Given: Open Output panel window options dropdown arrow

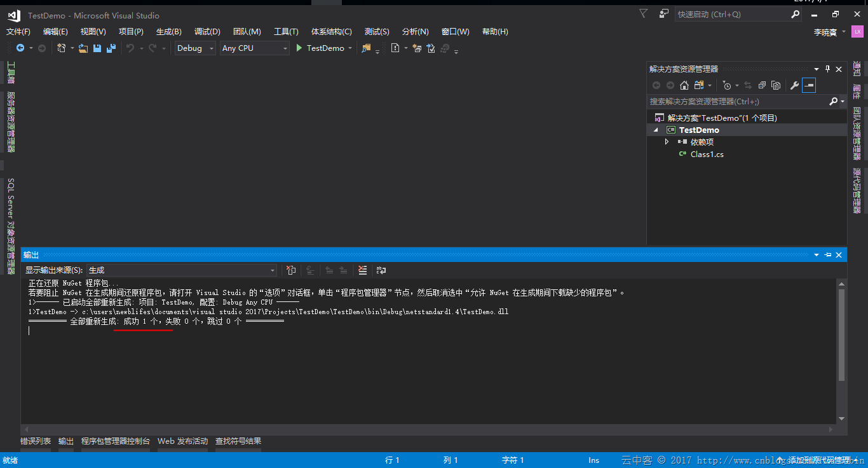Looking at the screenshot, I should (x=817, y=255).
